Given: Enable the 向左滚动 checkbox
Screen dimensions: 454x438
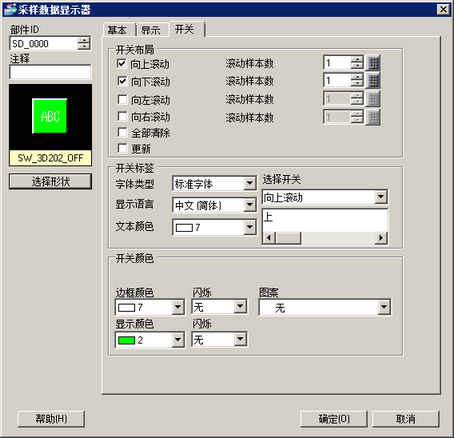Looking at the screenshot, I should [x=122, y=99].
